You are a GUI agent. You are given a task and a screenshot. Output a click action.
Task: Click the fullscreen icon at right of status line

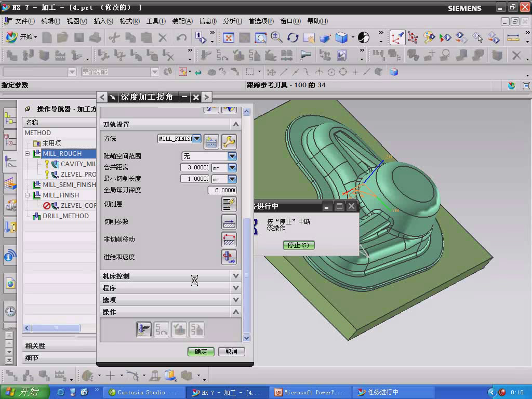coord(526,86)
